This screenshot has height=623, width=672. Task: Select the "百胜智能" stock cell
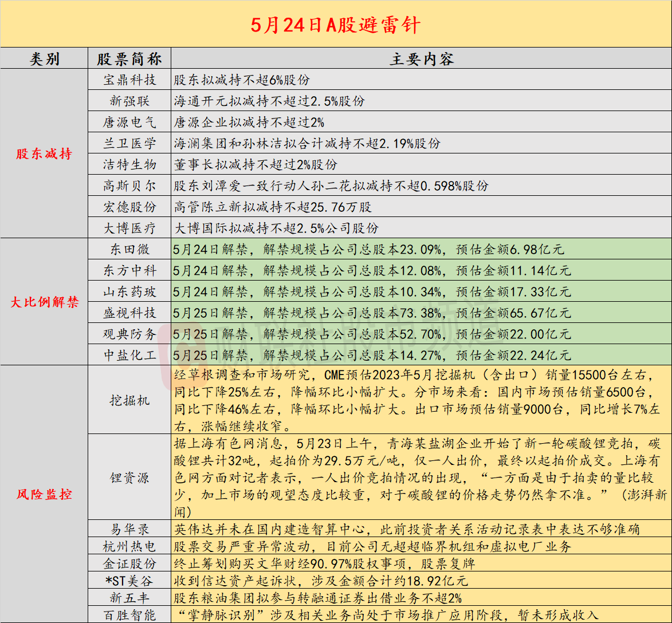point(129,615)
